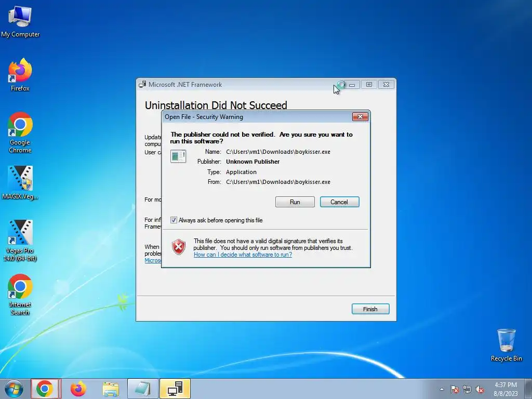Viewport: 532px width, 399px height.
Task: Open the My Computer desktop icon
Action: tap(20, 21)
